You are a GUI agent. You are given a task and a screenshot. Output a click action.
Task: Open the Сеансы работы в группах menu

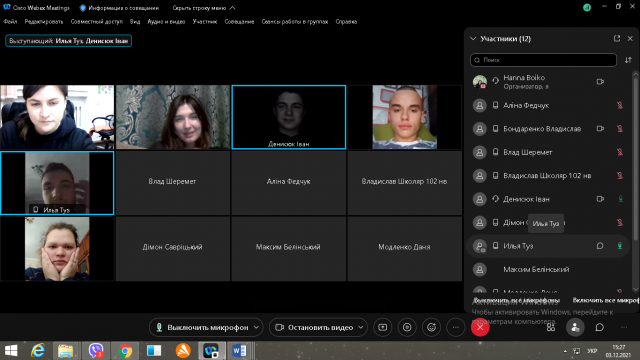[x=295, y=22]
